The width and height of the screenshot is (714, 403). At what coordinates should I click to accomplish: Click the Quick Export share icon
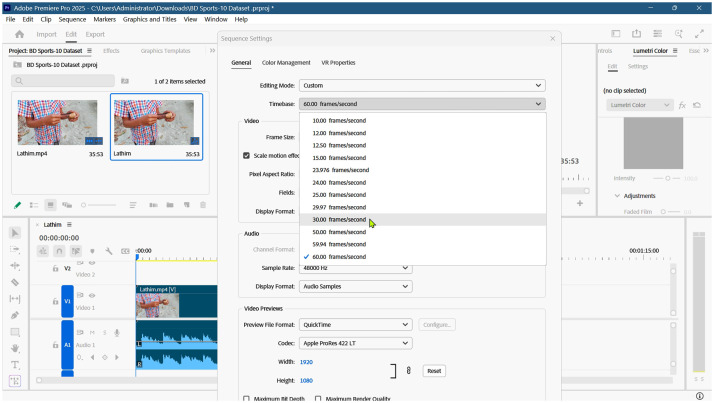click(636, 34)
